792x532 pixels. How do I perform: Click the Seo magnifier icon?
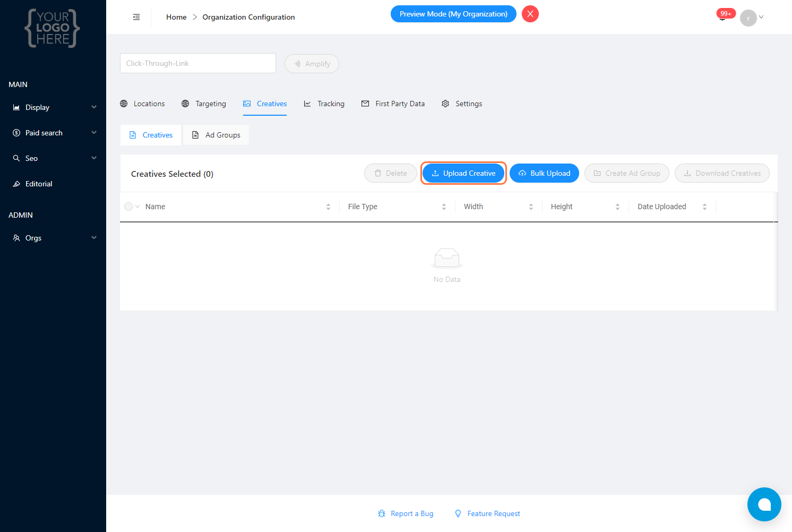click(x=16, y=158)
